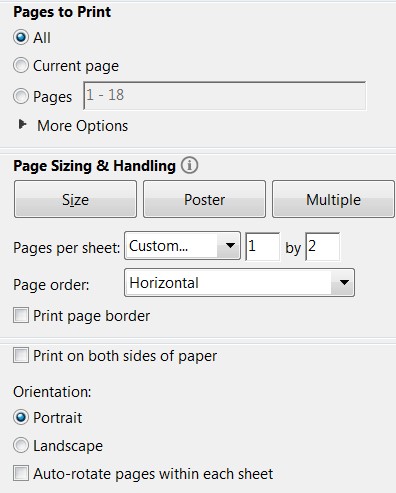The height and width of the screenshot is (493, 396).
Task: Select Landscape orientation
Action: [21, 445]
